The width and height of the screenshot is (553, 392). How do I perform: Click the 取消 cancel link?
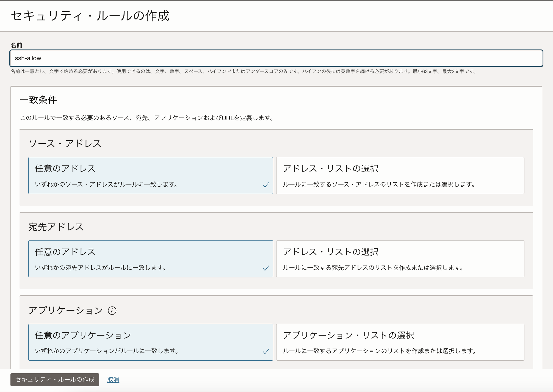[113, 380]
